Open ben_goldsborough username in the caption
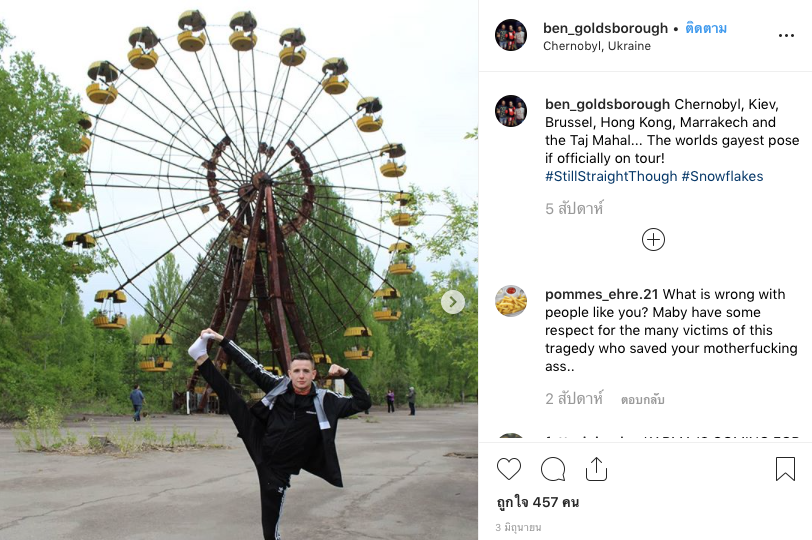Image resolution: width=812 pixels, height=540 pixels. tap(607, 105)
